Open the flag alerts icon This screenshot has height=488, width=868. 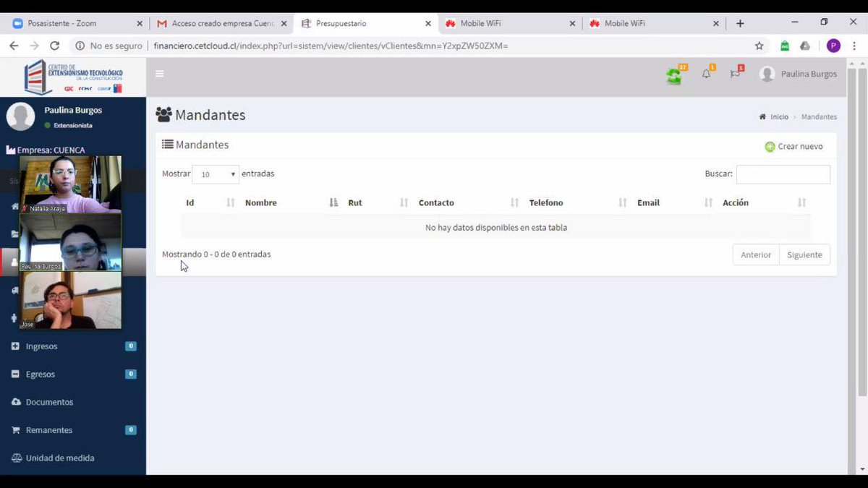tap(735, 74)
